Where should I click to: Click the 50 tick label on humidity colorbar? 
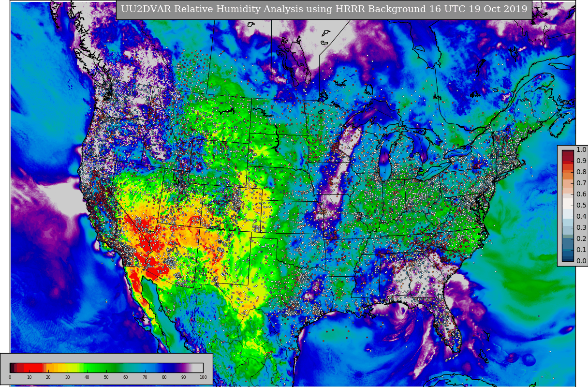[106, 377]
